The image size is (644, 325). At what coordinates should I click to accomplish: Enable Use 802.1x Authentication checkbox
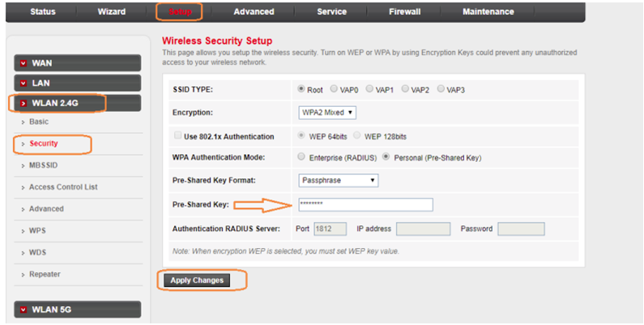click(177, 136)
